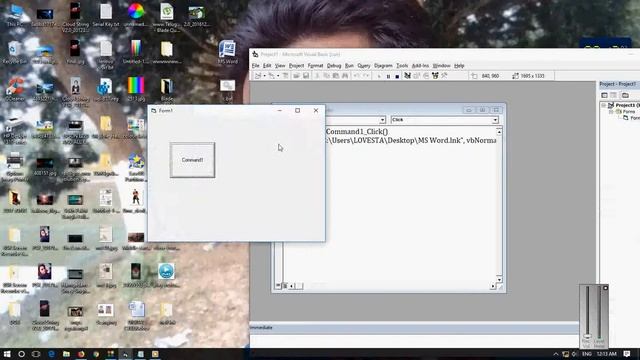Click the Undo toolbar icon
This screenshot has height=360, width=640.
coord(356,76)
